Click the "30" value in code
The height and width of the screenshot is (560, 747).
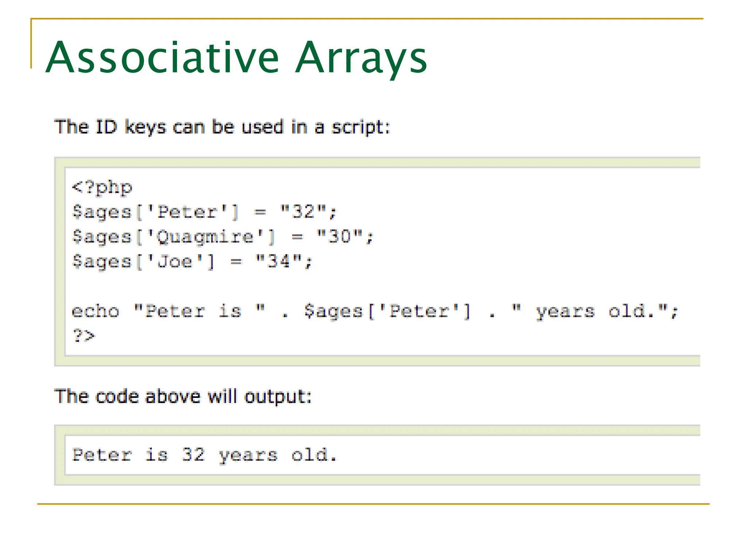340,236
